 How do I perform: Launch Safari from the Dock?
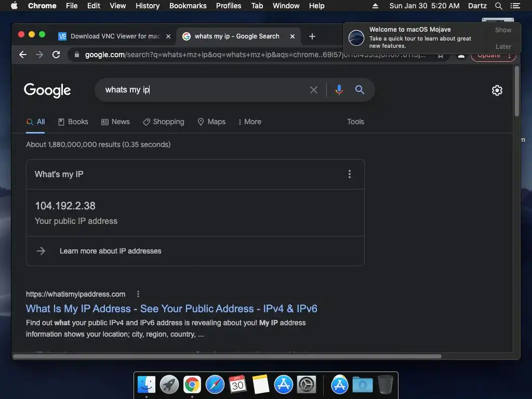pos(215,385)
